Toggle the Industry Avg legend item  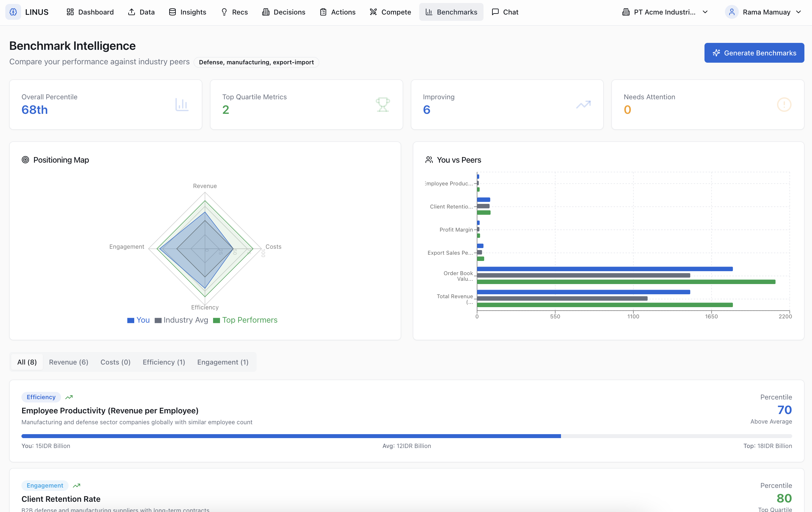tap(181, 320)
